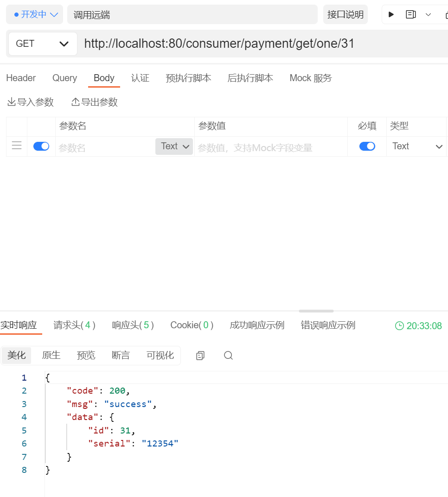Click the 参数值 input field
This screenshot has width=448, height=497.
[x=271, y=147]
